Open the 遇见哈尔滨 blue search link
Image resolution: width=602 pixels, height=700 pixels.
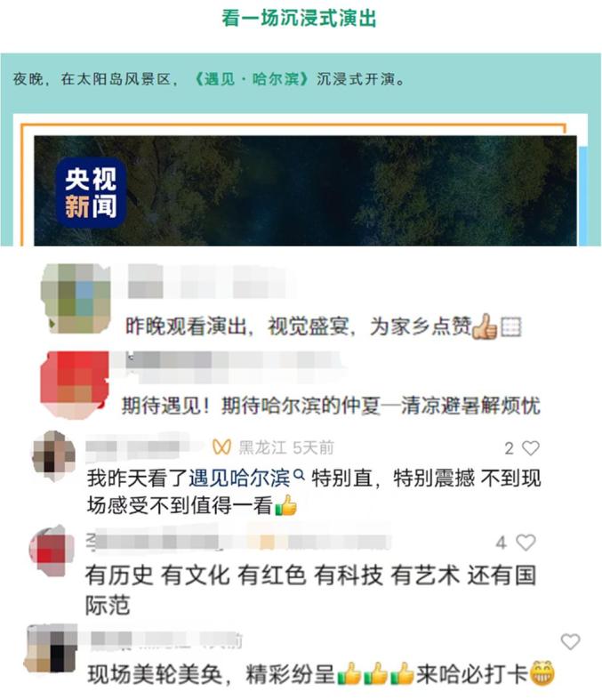coord(239,479)
